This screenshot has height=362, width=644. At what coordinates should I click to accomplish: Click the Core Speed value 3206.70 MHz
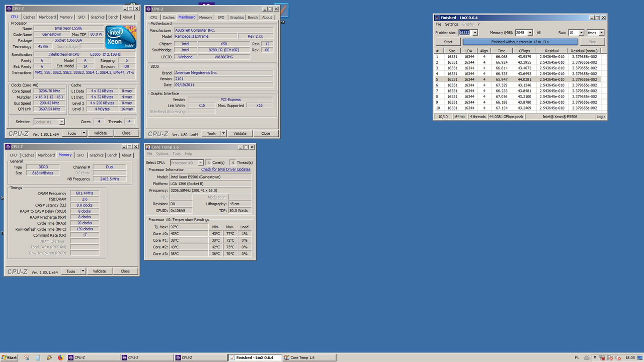click(x=49, y=91)
